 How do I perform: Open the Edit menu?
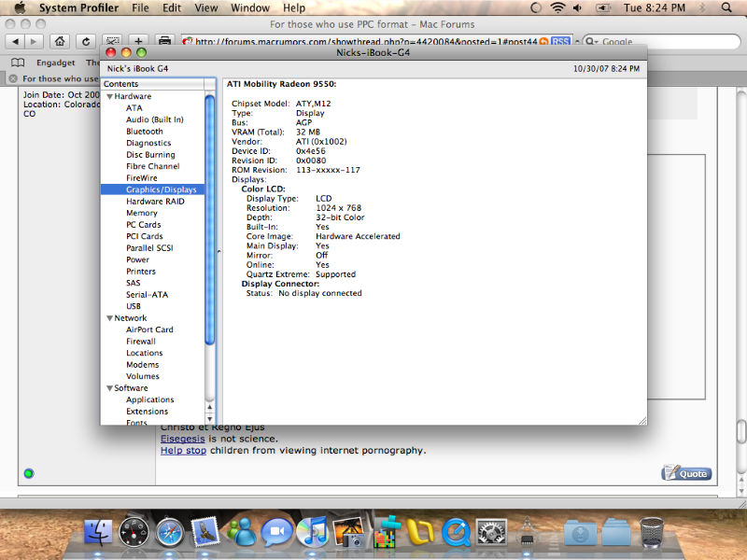click(x=172, y=7)
